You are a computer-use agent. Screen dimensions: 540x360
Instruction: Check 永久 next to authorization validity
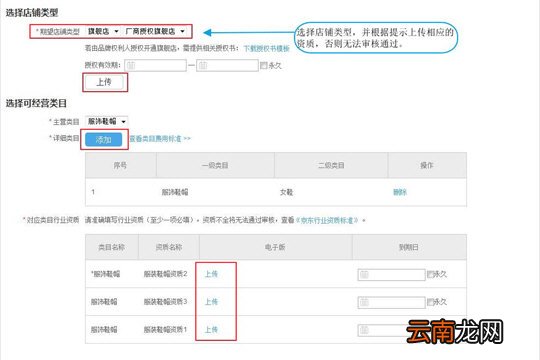tap(263, 65)
